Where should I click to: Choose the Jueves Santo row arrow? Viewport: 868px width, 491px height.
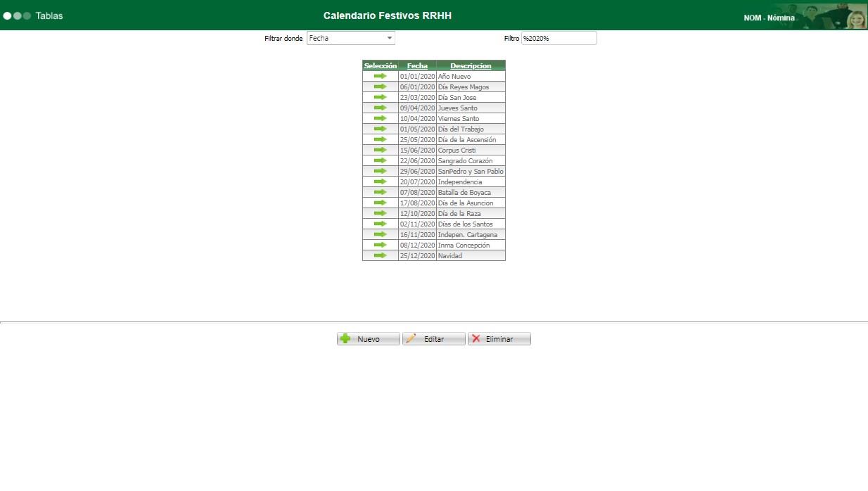381,108
